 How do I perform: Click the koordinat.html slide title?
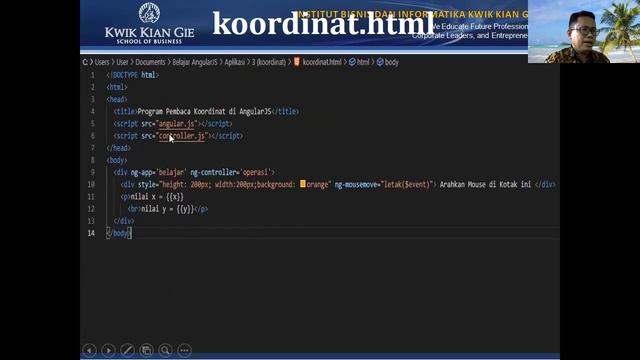tap(323, 23)
